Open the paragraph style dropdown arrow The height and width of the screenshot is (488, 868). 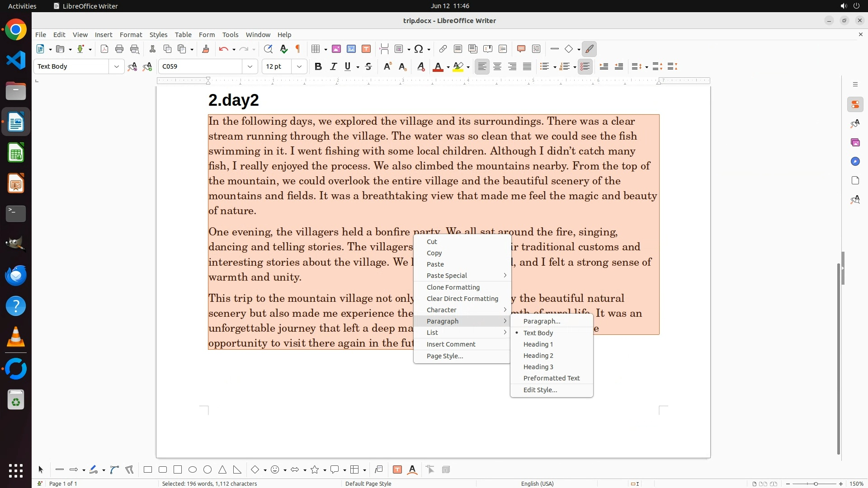click(x=116, y=66)
